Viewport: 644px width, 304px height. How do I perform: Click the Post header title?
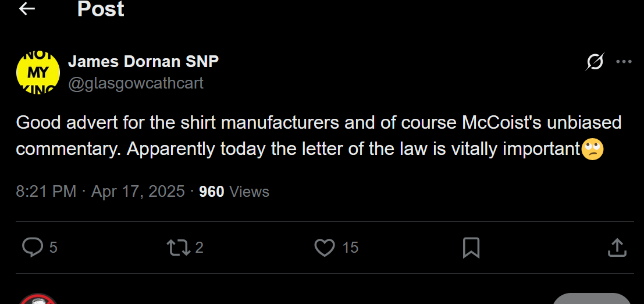click(x=101, y=9)
